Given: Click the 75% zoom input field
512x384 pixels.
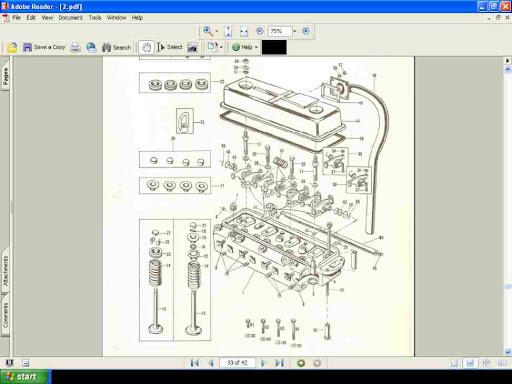Looking at the screenshot, I should click(280, 31).
